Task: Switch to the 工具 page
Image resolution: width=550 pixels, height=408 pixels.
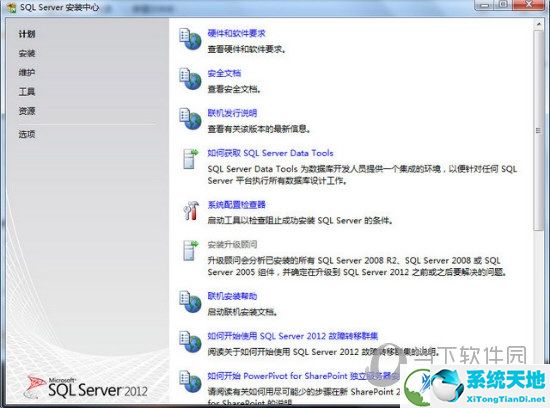Action: point(27,92)
